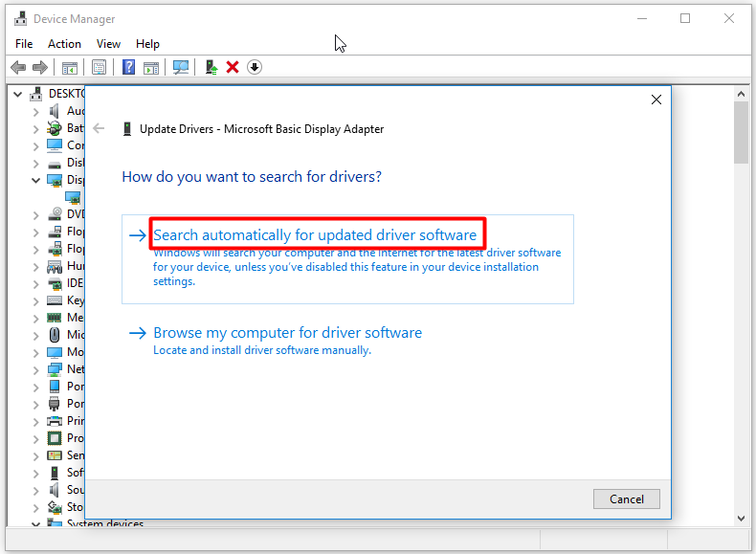Viewport: 756px width, 554px height.
Task: Choose Search automatically for updated driver software
Action: tap(347, 259)
